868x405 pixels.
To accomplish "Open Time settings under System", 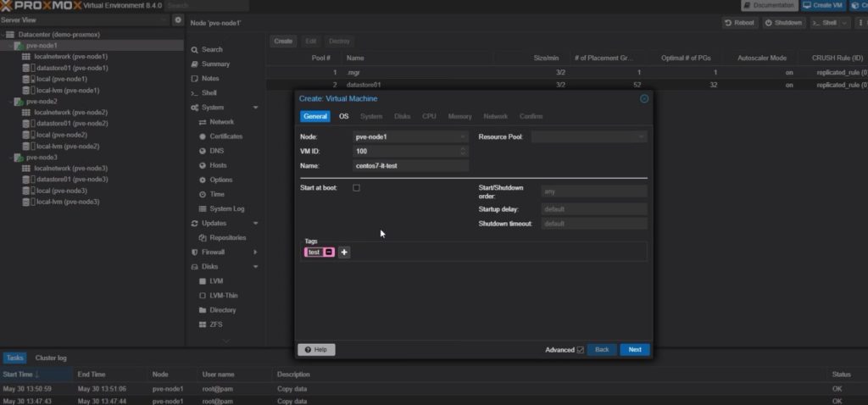I will [217, 194].
